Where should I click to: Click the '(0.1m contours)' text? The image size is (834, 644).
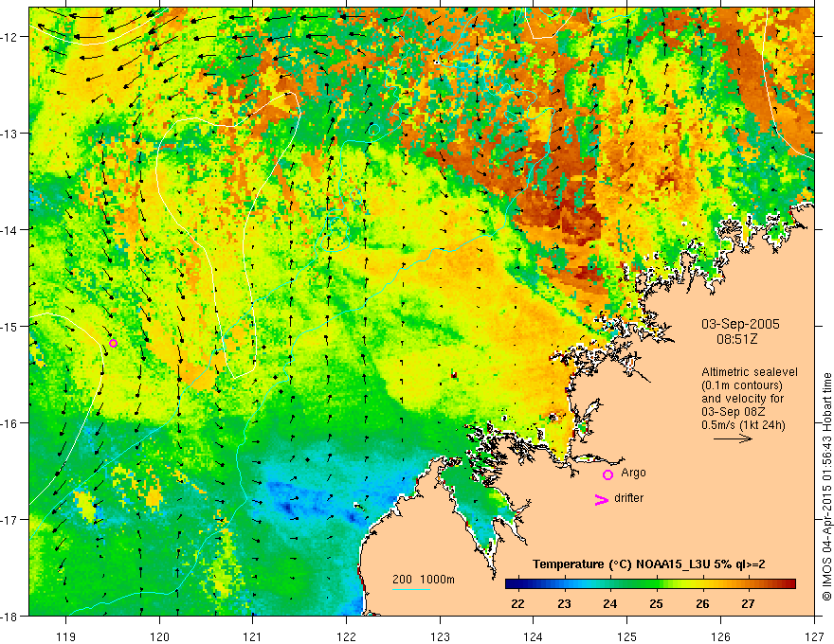741,385
